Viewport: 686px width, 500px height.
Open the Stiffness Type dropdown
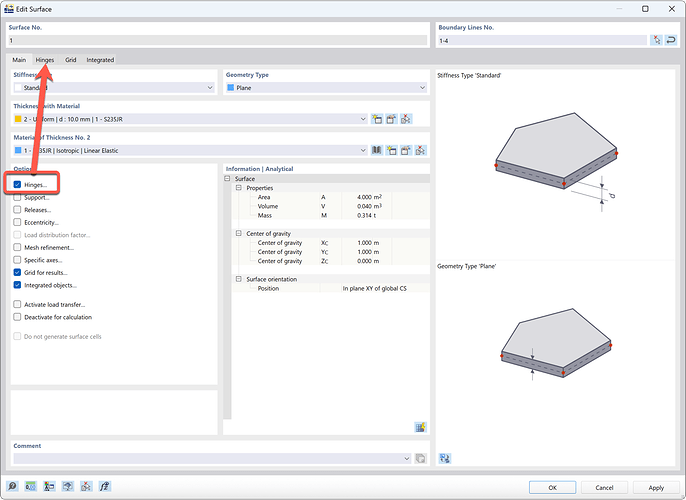(114, 87)
